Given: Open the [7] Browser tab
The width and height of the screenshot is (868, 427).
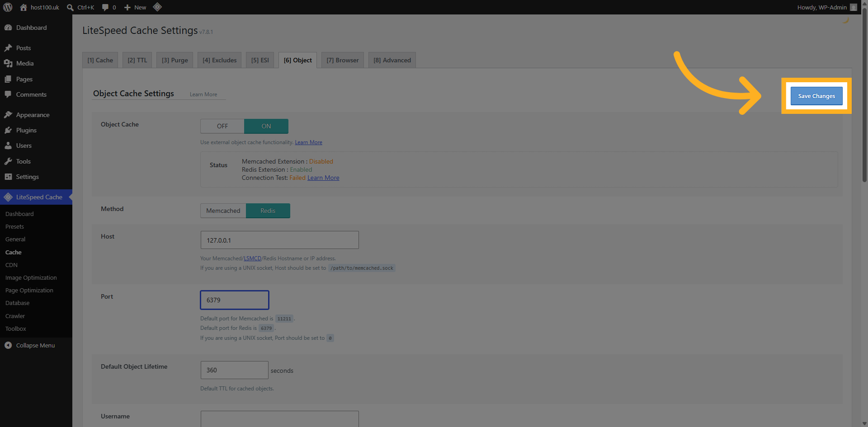Looking at the screenshot, I should click(343, 60).
